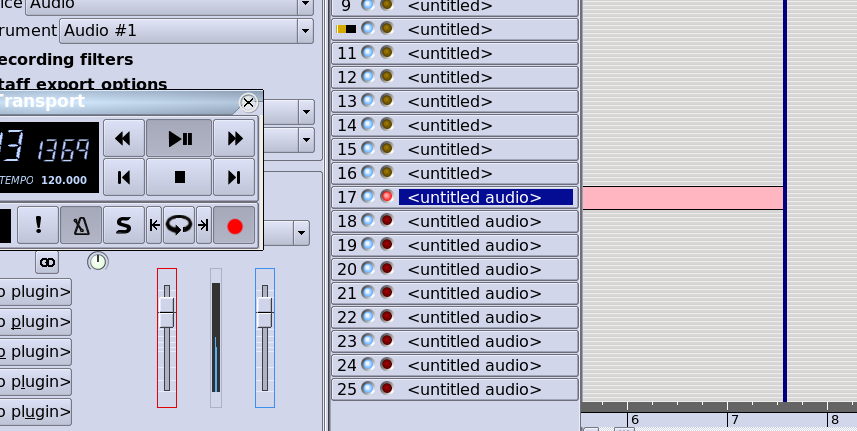Toggle the Solo S button in Transport
Image resolution: width=857 pixels, height=431 pixels.
122,226
